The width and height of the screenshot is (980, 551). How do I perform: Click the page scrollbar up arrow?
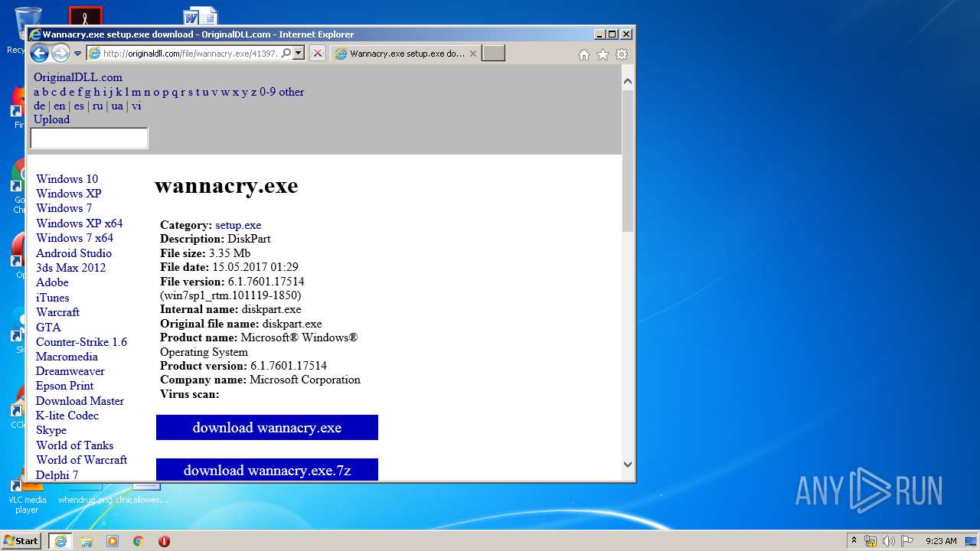628,81
